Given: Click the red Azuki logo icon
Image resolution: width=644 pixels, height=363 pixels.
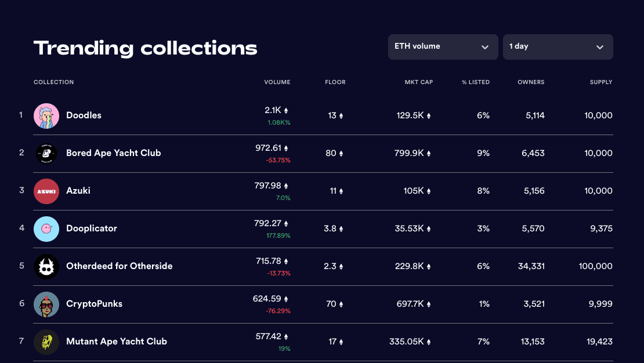Looking at the screenshot, I should click(46, 191).
